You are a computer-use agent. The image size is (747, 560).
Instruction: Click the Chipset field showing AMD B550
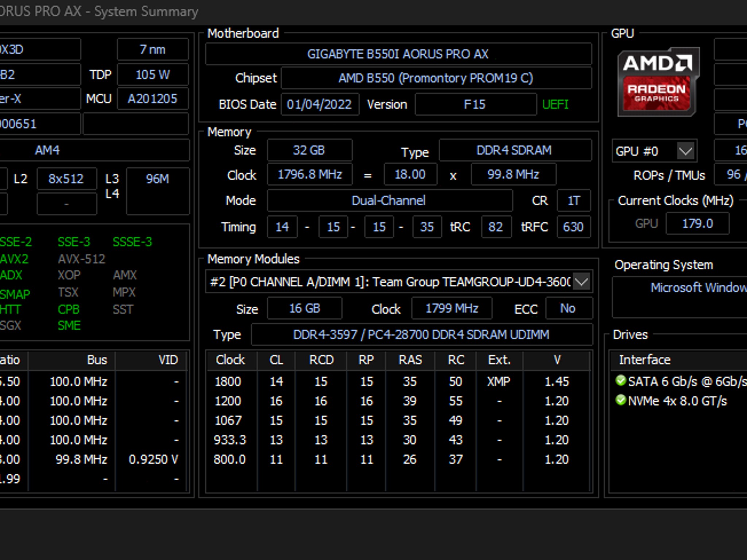tap(436, 78)
